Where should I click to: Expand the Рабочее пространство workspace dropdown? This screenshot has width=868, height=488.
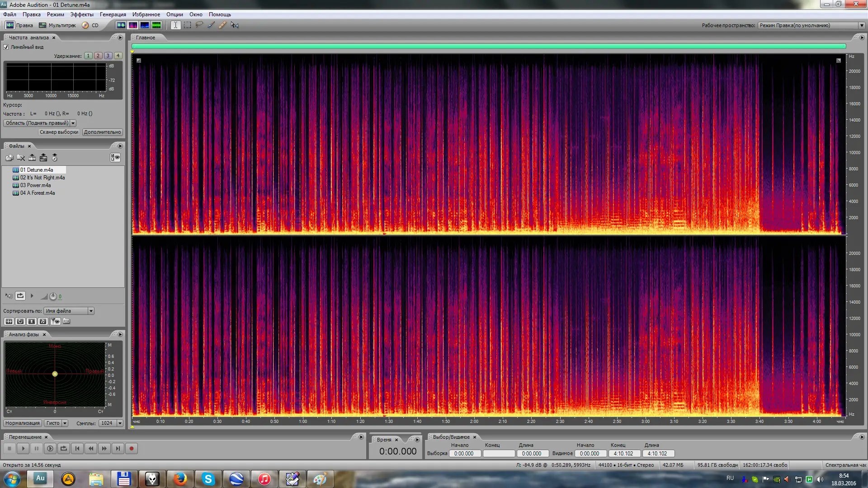[862, 25]
